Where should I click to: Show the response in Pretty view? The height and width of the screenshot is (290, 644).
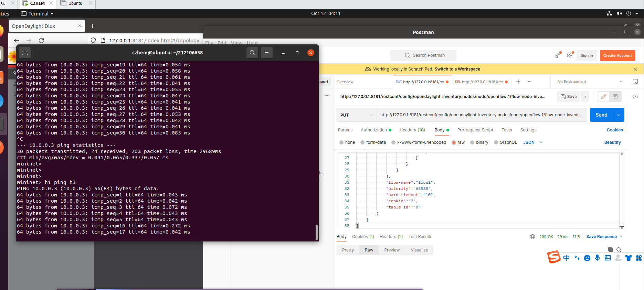pos(348,250)
